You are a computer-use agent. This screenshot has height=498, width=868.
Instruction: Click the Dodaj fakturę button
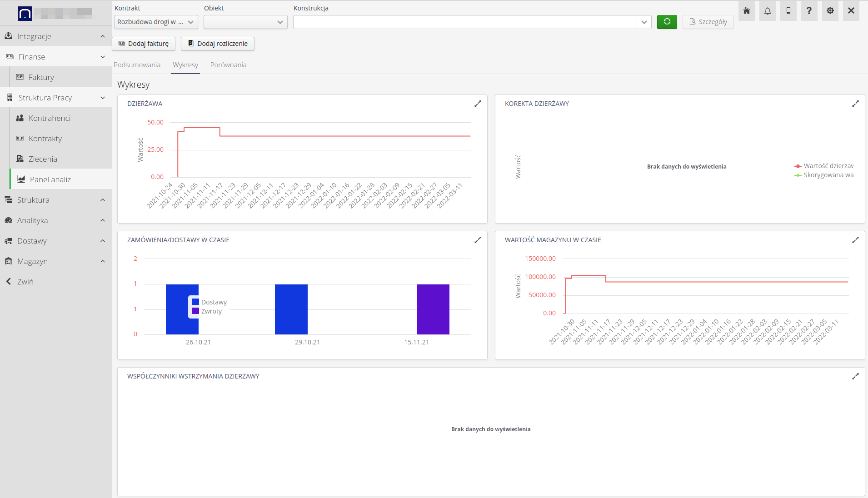[144, 44]
